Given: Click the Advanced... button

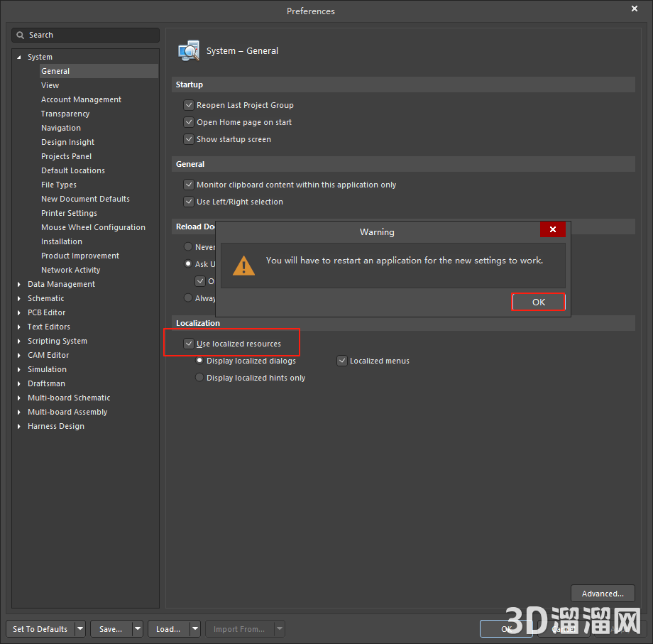Looking at the screenshot, I should [603, 593].
